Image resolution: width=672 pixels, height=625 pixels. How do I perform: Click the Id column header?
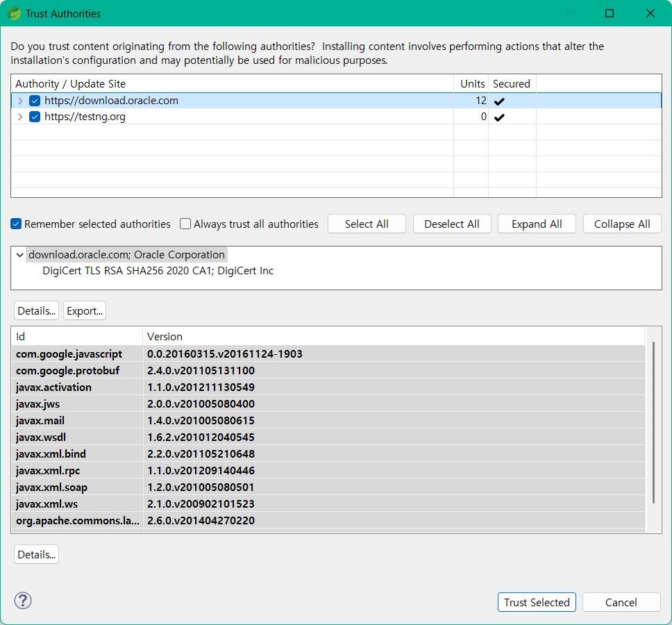pos(77,337)
